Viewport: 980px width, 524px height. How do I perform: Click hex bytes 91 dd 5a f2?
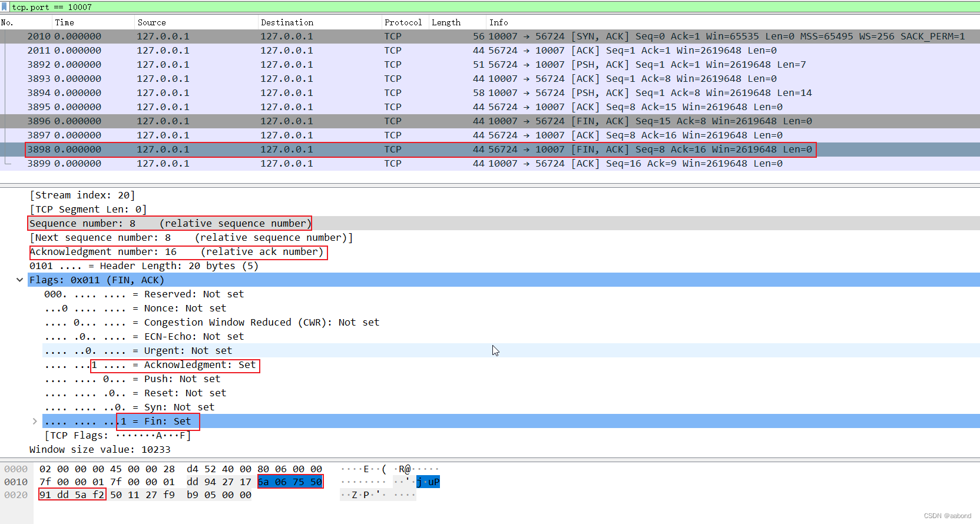pos(72,495)
